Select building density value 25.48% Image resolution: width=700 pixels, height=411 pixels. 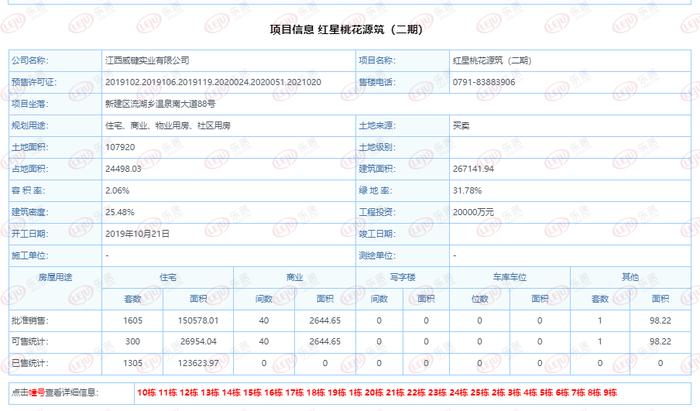coord(120,212)
